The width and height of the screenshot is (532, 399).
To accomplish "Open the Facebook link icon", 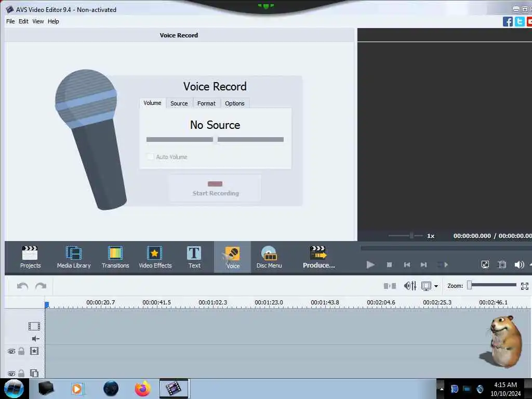I will point(508,21).
